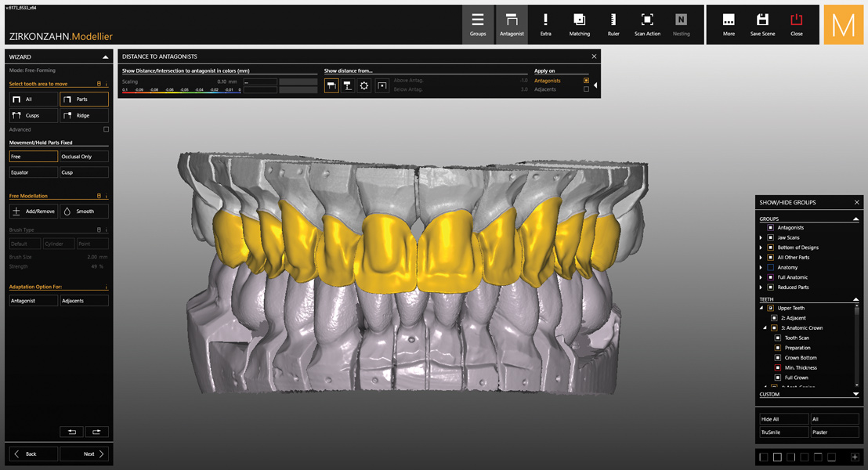The image size is (868, 470).
Task: Click the distance color scale bar
Action: pyautogui.click(x=181, y=93)
